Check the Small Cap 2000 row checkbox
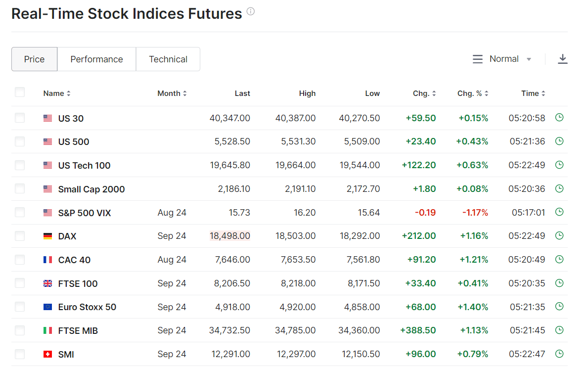The width and height of the screenshot is (588, 367). (20, 188)
